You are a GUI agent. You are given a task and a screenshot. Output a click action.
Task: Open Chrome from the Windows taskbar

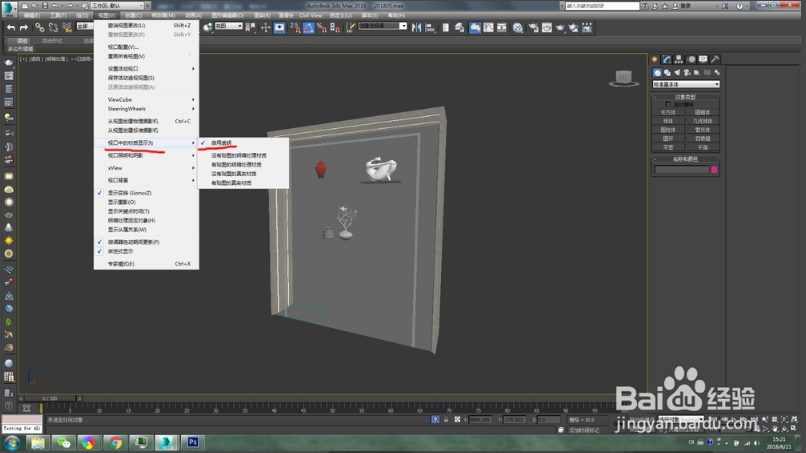115,442
